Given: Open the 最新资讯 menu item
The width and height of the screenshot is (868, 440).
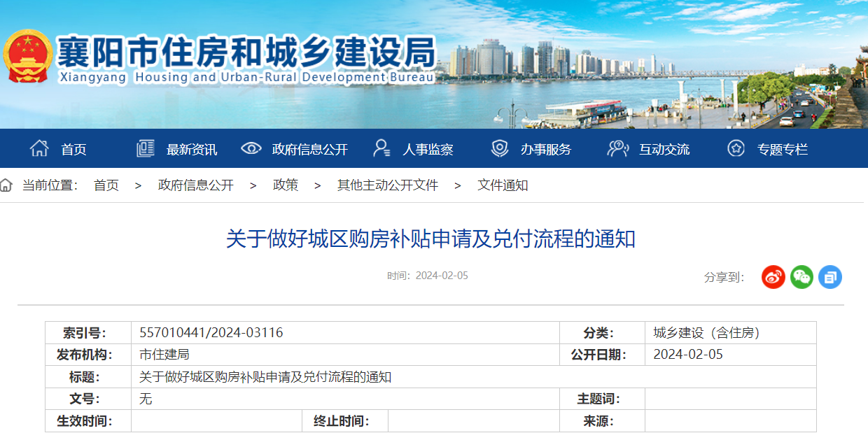Looking at the screenshot, I should pos(192,149).
